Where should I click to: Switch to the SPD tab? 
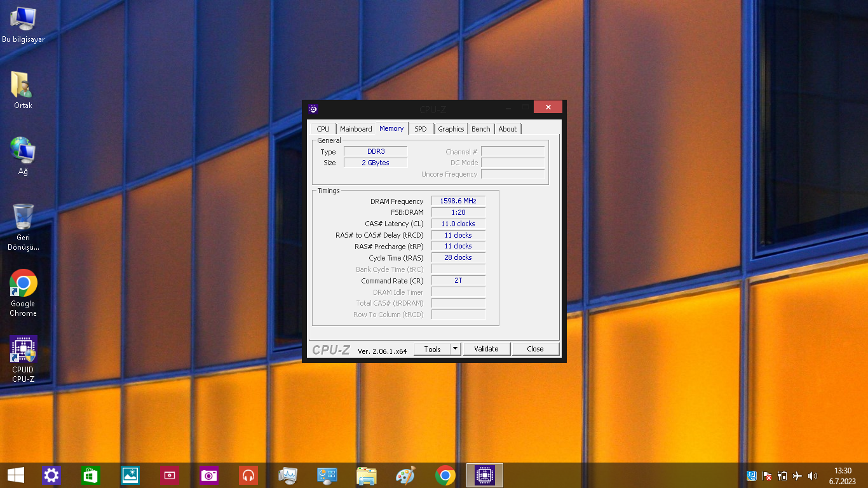421,129
